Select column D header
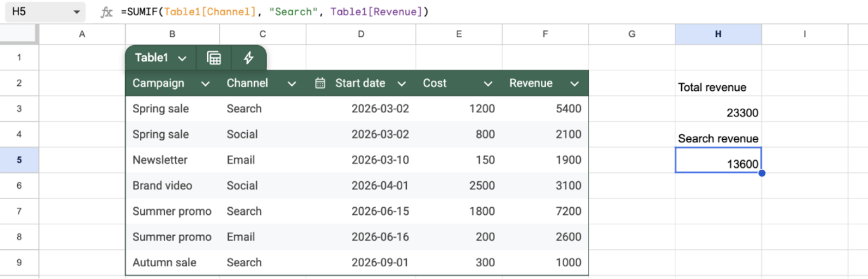The height and width of the screenshot is (279, 868). [361, 34]
